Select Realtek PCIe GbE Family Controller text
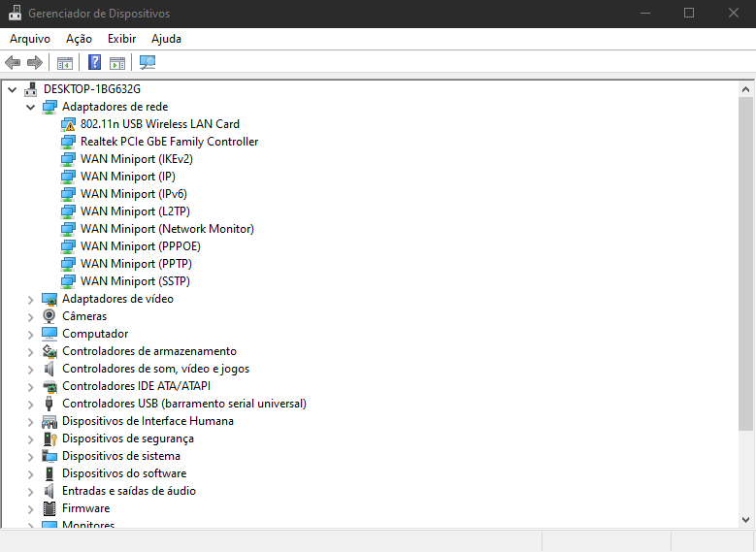 [169, 142]
